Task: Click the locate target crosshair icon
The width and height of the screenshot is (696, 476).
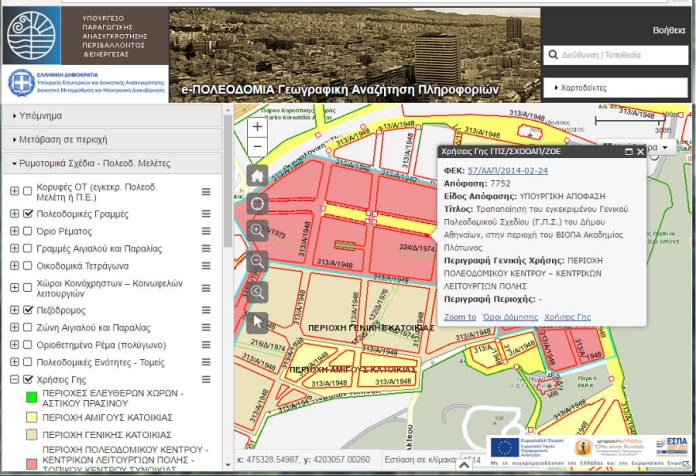Action: coord(258,203)
